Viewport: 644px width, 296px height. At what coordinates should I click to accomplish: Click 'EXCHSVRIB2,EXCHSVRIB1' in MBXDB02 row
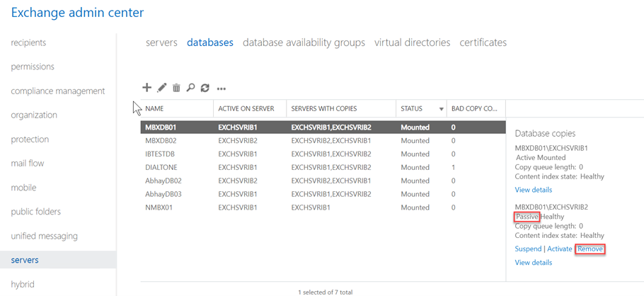[331, 141]
